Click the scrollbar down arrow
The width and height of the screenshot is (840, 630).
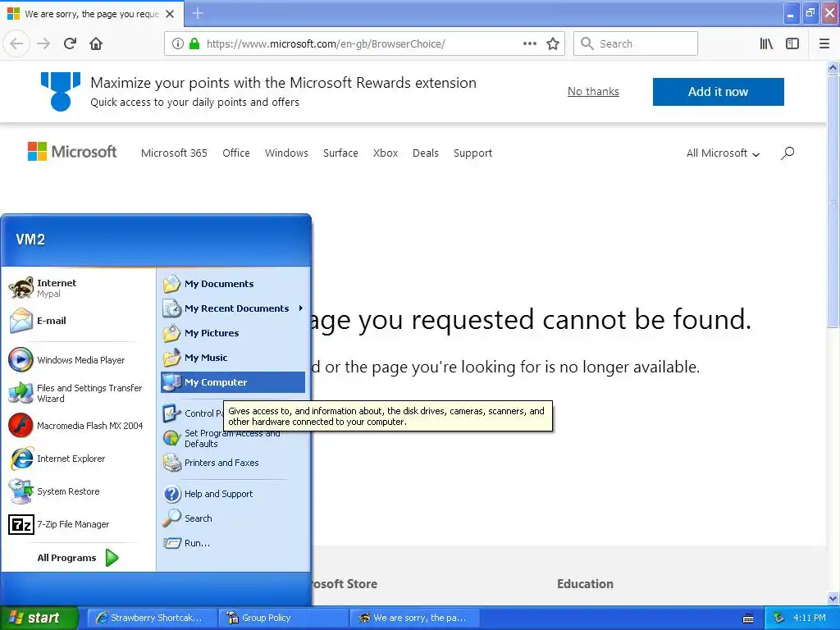tap(833, 598)
